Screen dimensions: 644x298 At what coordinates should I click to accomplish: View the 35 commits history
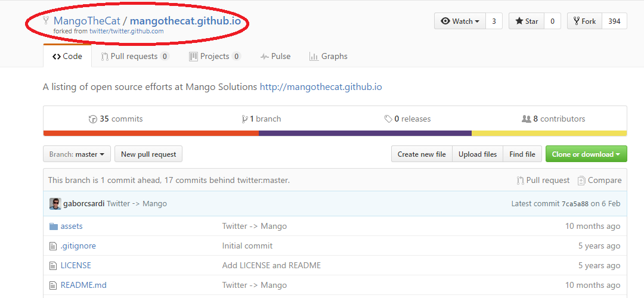click(116, 119)
